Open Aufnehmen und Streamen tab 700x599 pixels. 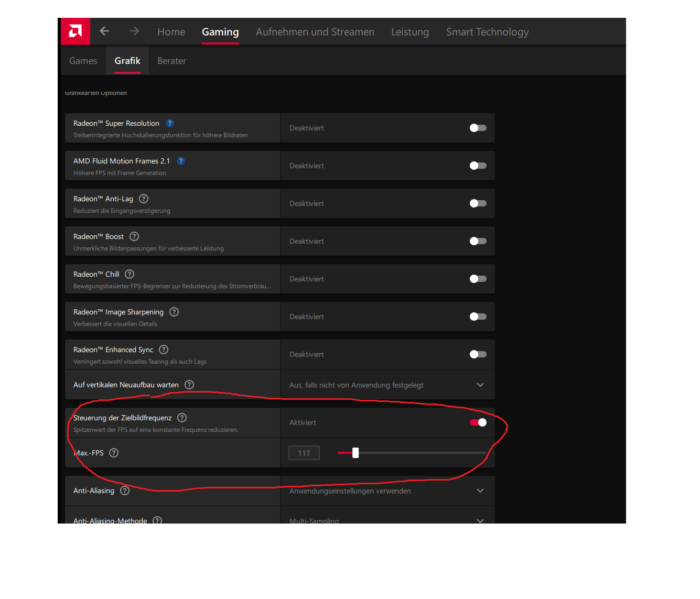pos(315,32)
